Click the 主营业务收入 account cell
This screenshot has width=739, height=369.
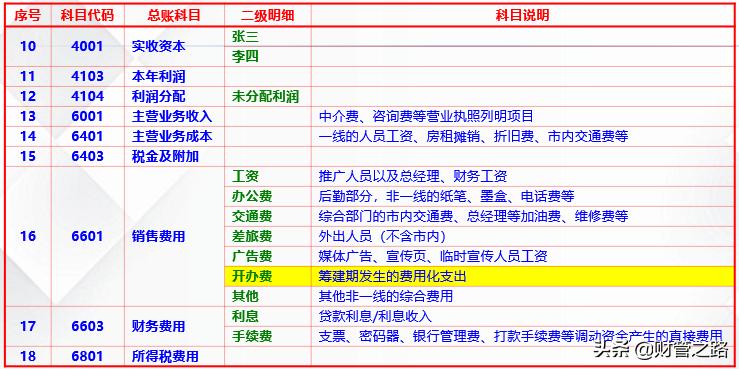[x=174, y=116]
